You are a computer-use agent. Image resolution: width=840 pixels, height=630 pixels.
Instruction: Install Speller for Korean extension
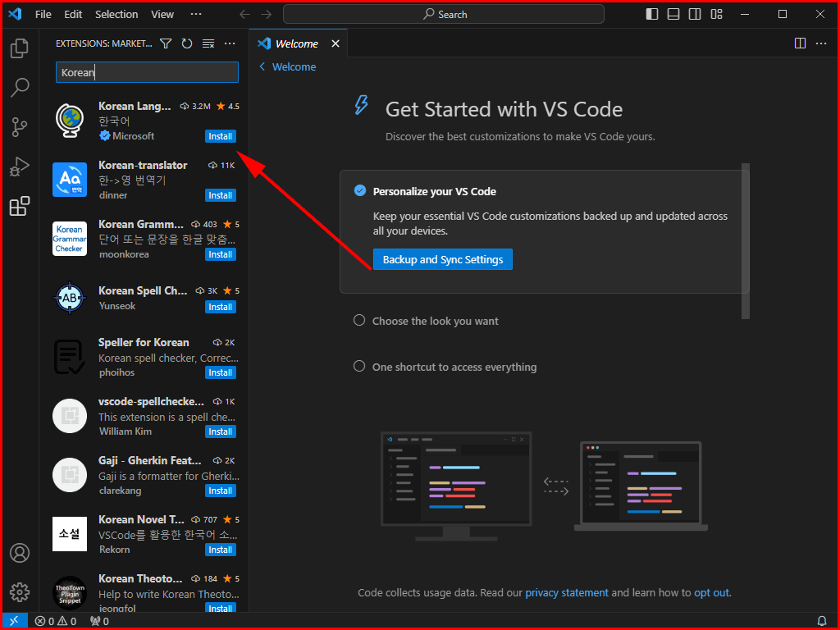pyautogui.click(x=220, y=372)
